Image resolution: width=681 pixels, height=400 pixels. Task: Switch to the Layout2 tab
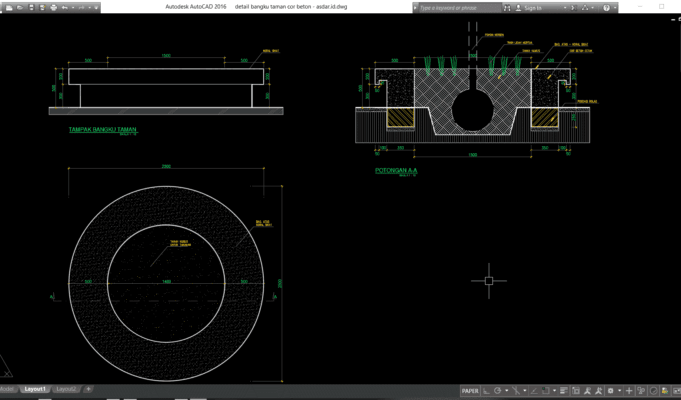pos(66,389)
